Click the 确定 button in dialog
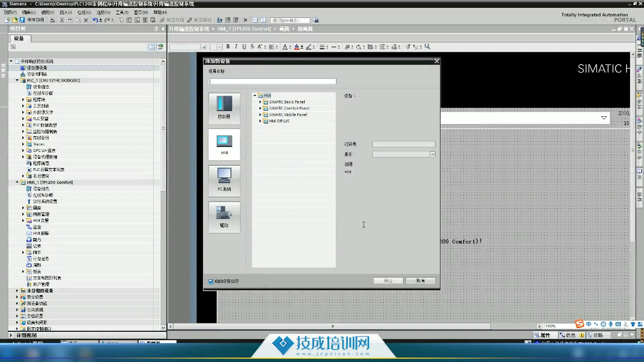Screen dimensions: 644x362 pyautogui.click(x=388, y=281)
